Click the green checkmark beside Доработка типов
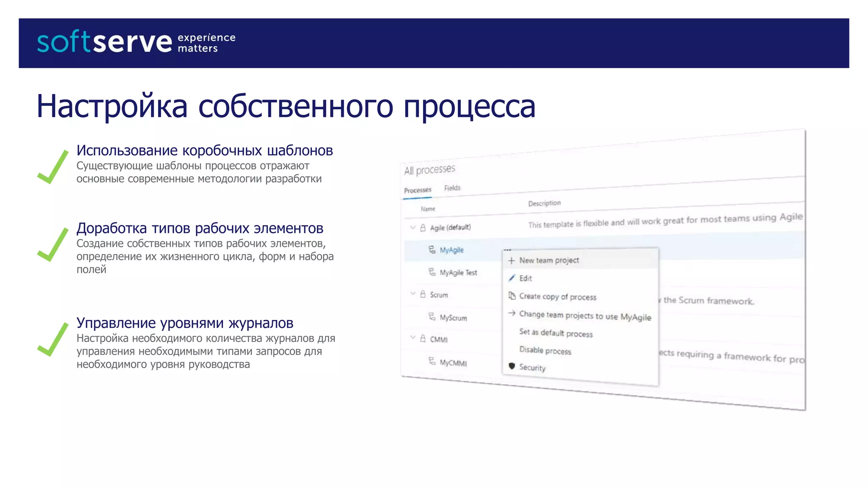This screenshot has width=868, height=488. [53, 245]
